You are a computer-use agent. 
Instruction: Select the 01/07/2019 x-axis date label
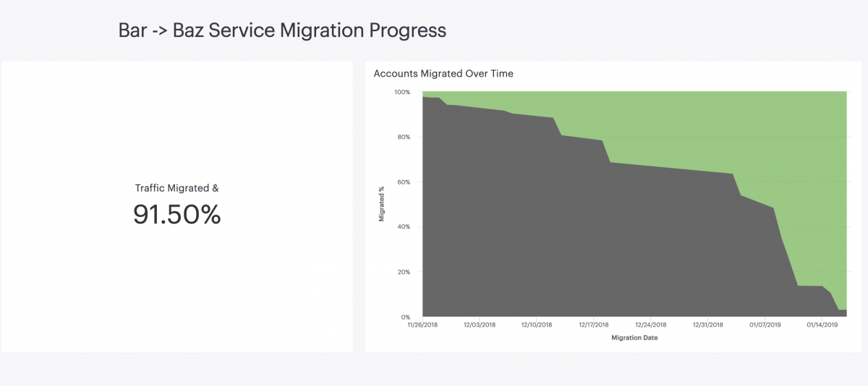[765, 325]
